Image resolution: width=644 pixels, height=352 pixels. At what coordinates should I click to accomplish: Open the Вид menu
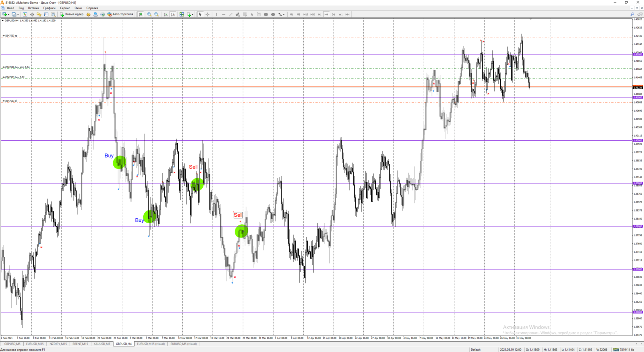tap(21, 8)
